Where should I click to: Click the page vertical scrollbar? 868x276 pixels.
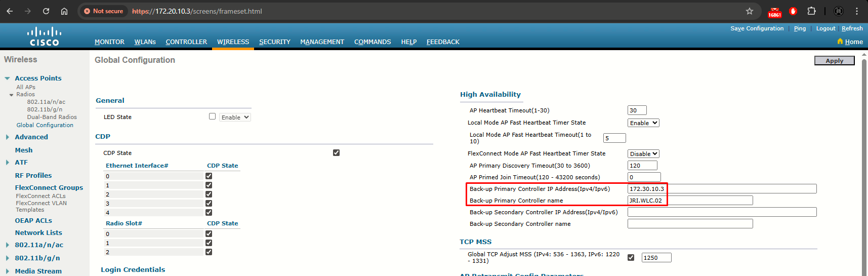coord(864,162)
